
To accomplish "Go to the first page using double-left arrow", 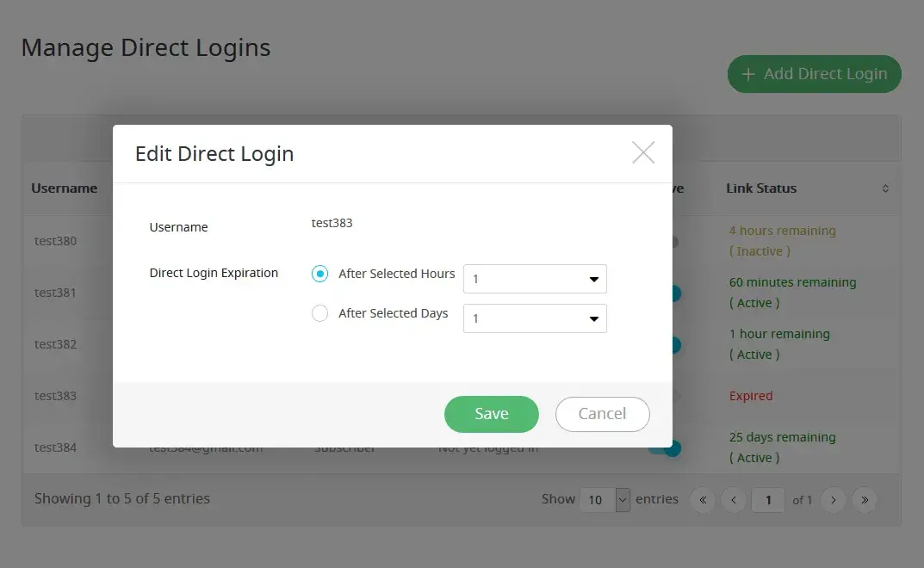I will (x=703, y=500).
